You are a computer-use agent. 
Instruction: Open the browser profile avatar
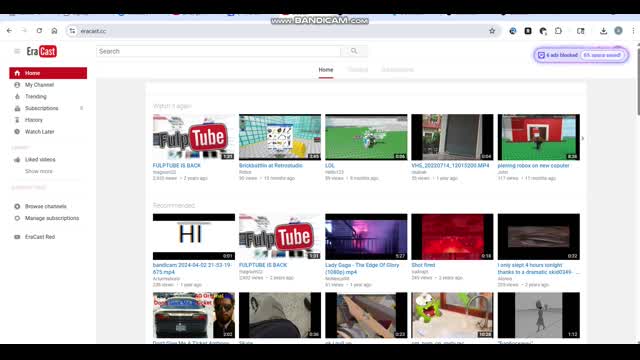(618, 31)
